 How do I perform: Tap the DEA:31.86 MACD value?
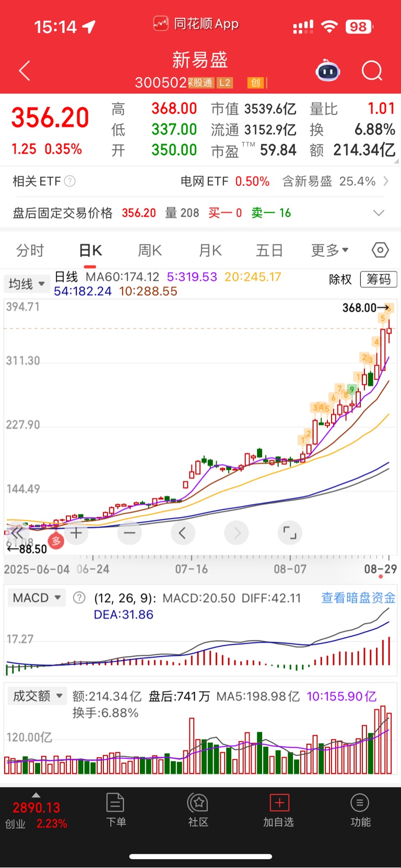point(124,614)
